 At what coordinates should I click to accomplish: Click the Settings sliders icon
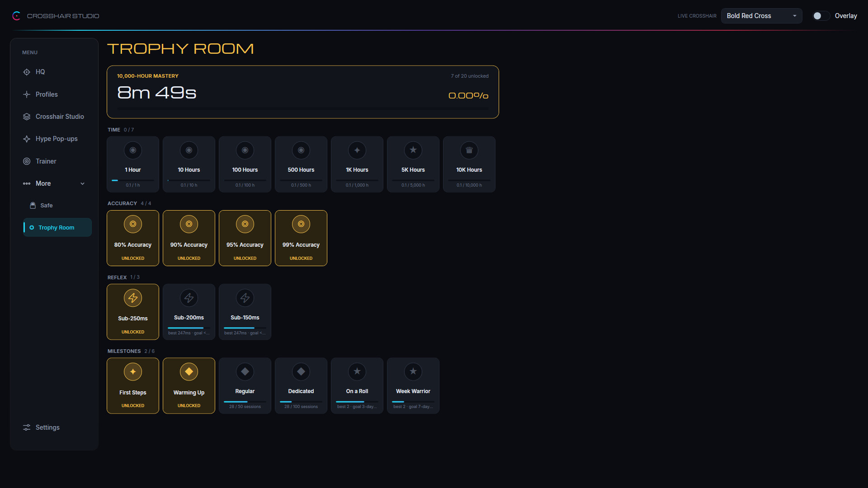(27, 427)
